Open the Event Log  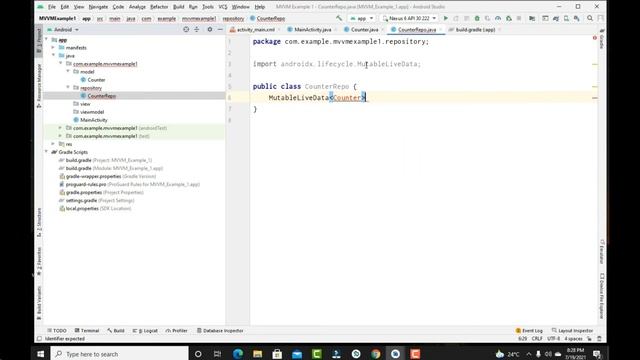[x=529, y=331]
